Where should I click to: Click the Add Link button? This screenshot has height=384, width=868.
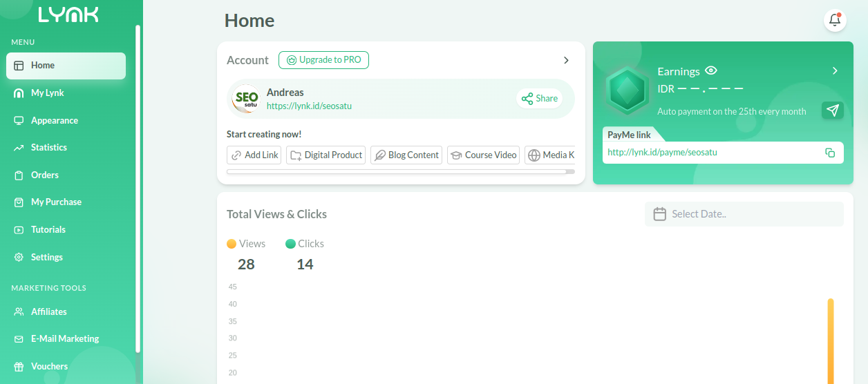254,155
